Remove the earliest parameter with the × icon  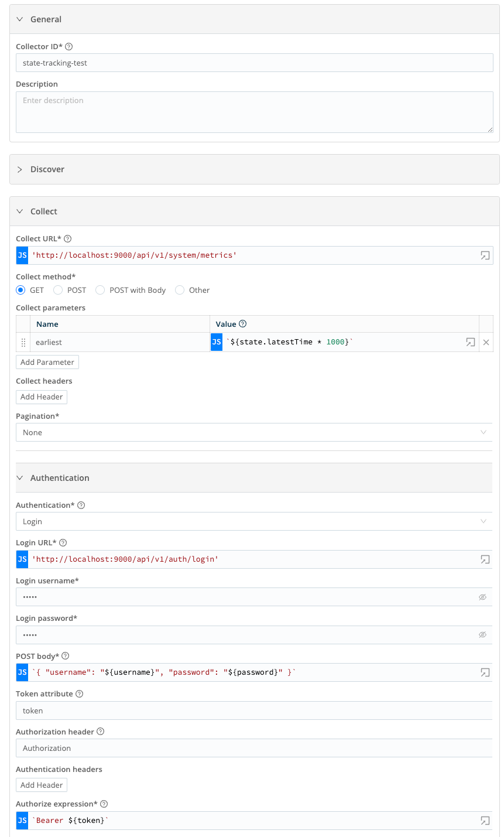coord(486,342)
